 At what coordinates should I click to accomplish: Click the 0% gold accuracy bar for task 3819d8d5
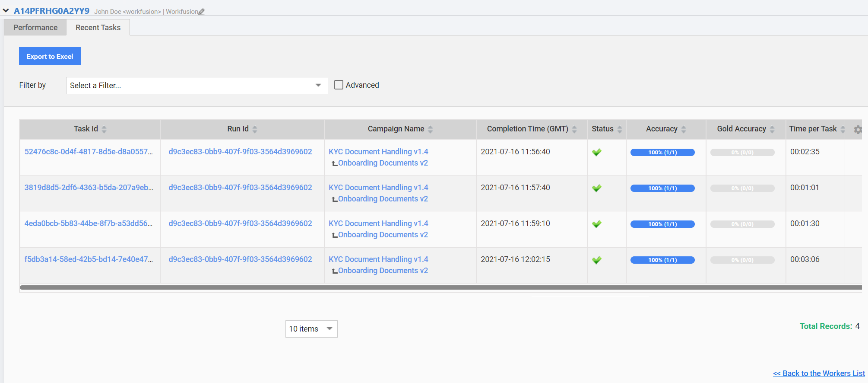pos(742,188)
